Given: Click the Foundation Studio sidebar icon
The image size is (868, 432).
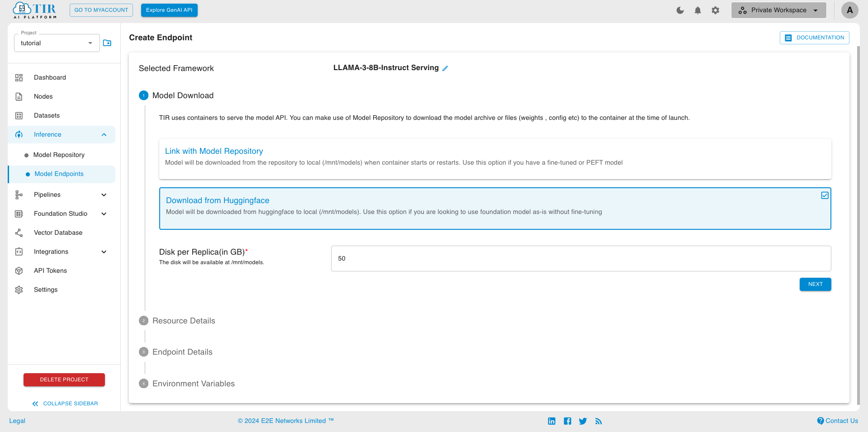Looking at the screenshot, I should coord(19,214).
